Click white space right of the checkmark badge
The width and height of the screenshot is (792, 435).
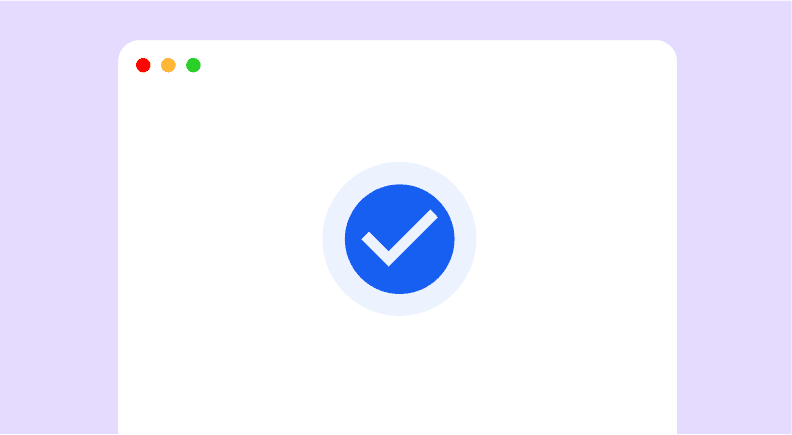click(576, 239)
